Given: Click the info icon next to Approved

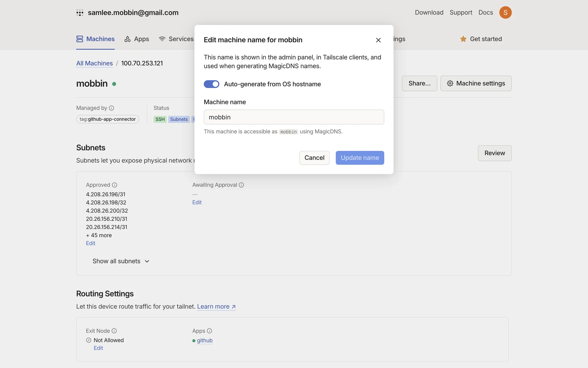Looking at the screenshot, I should [x=115, y=185].
